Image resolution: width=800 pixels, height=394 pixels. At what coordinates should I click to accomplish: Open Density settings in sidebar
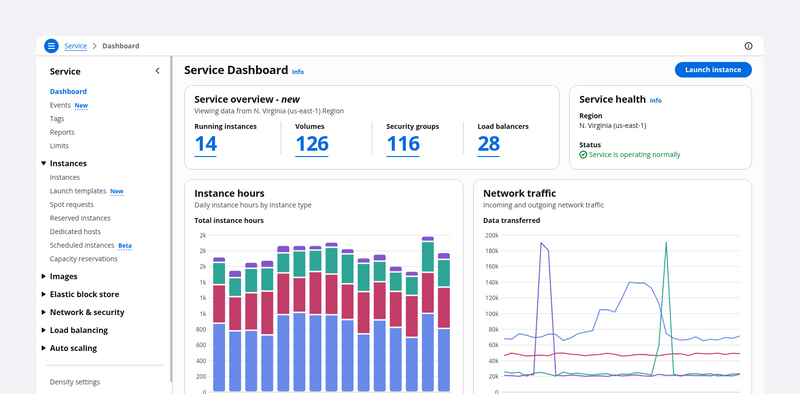tap(75, 382)
